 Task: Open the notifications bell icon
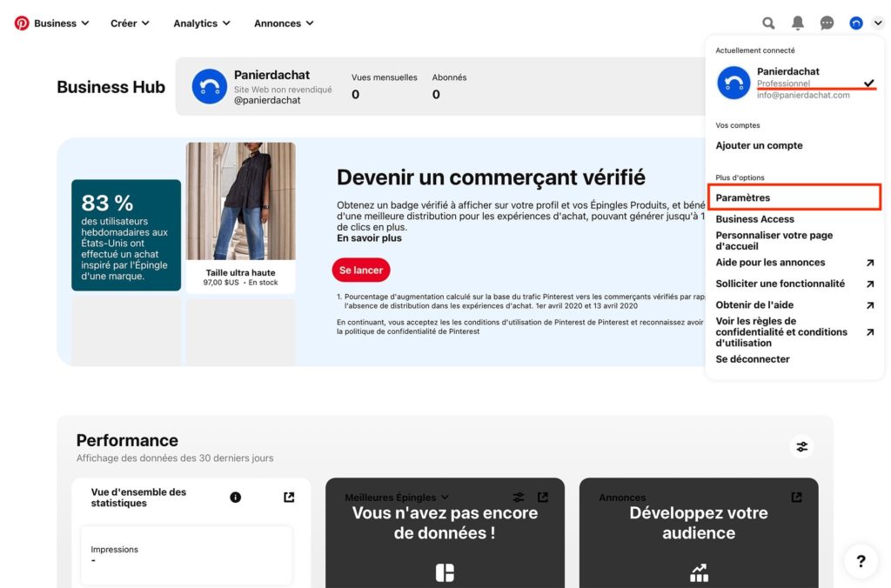[798, 23]
